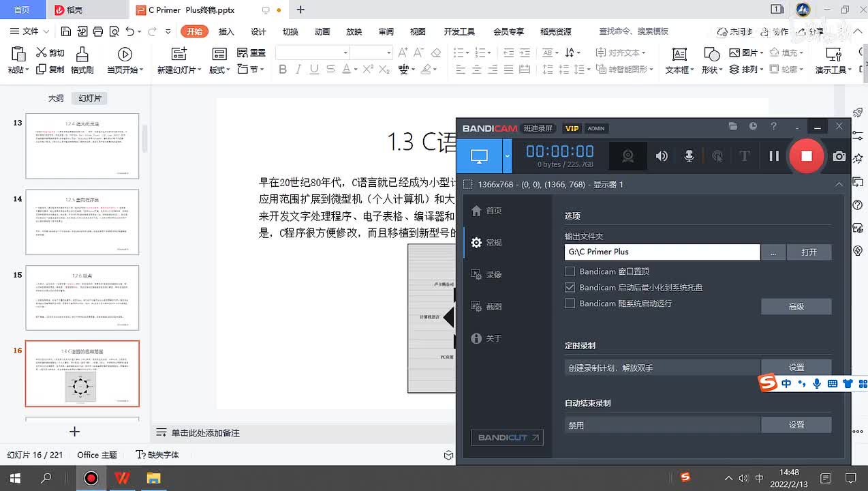Select slide 14 thumbnail
The image size is (868, 491).
tap(82, 222)
